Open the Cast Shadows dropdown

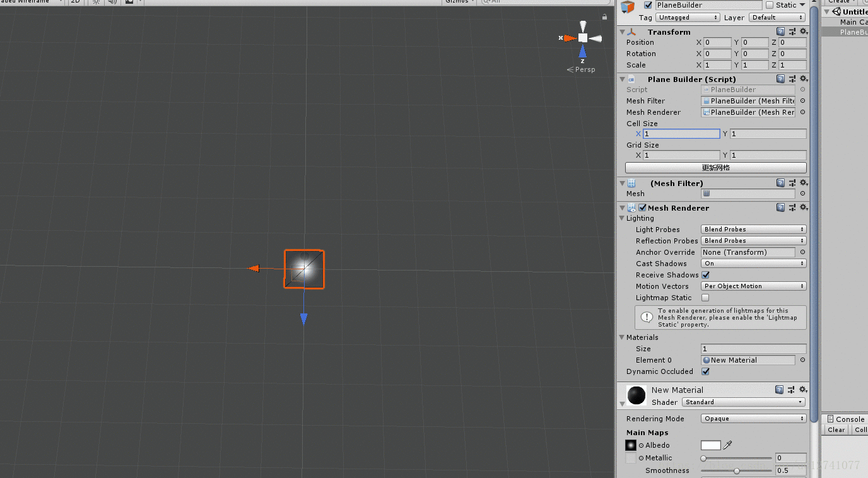pyautogui.click(x=753, y=264)
